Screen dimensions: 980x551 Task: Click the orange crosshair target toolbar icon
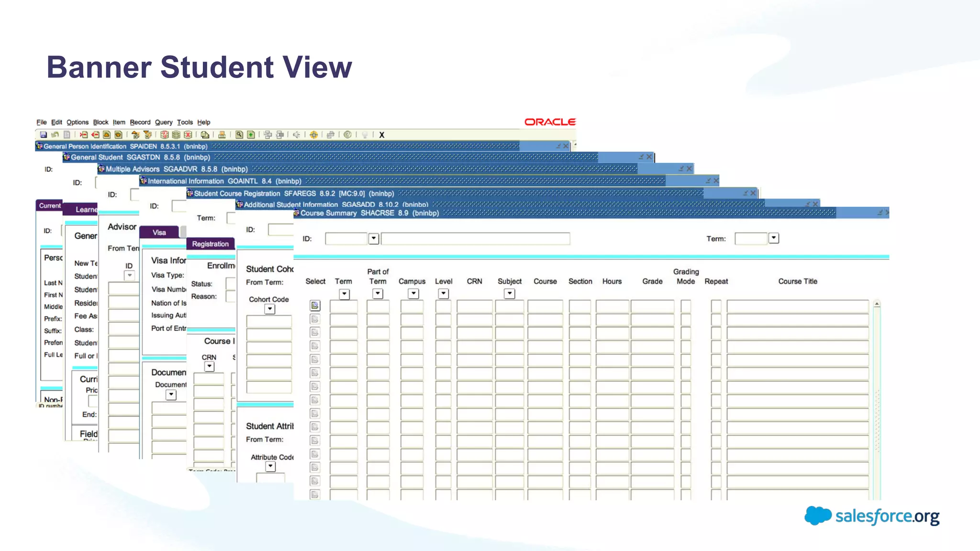[313, 135]
